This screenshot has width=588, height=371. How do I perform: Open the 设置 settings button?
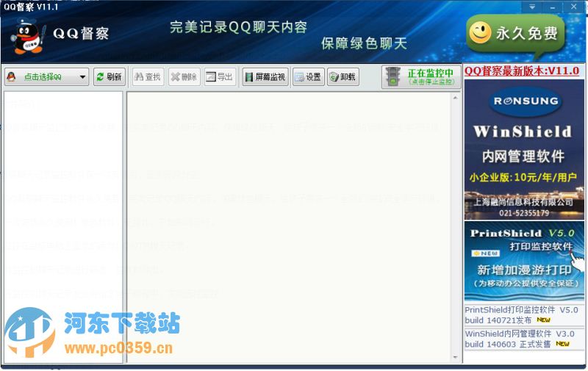click(308, 77)
